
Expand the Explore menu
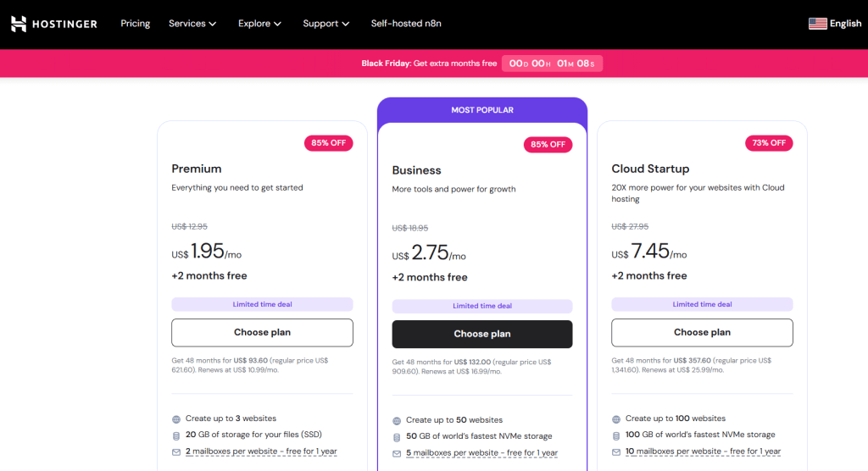click(x=259, y=23)
